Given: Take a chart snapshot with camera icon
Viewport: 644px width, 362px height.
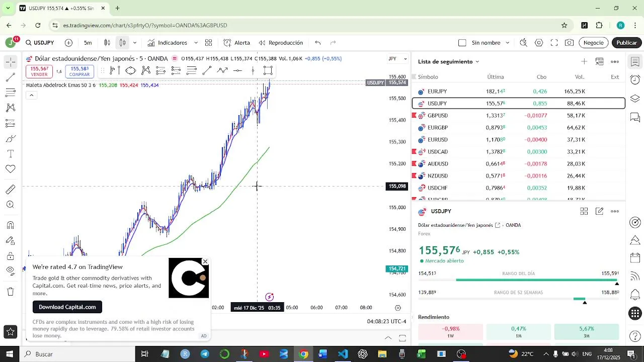Looking at the screenshot, I should point(569,43).
